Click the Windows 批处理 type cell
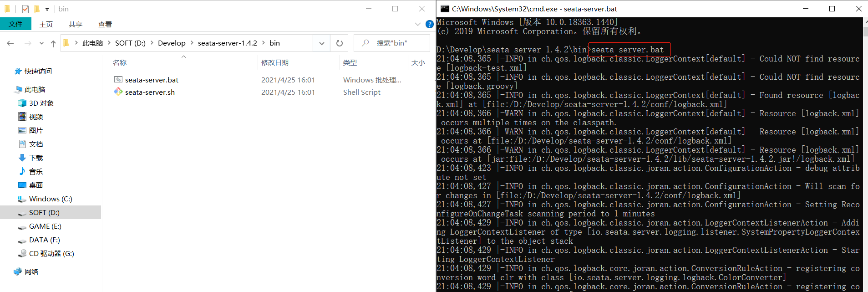This screenshot has height=292, width=868. 372,80
